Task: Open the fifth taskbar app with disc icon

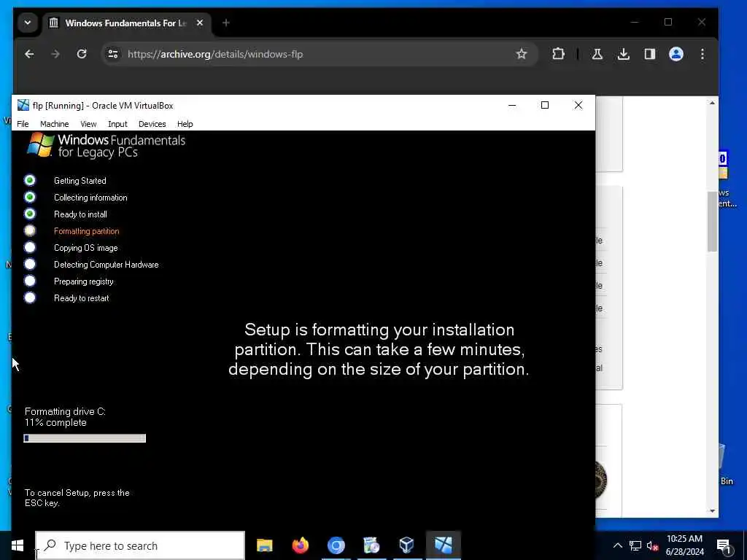Action: (371, 545)
